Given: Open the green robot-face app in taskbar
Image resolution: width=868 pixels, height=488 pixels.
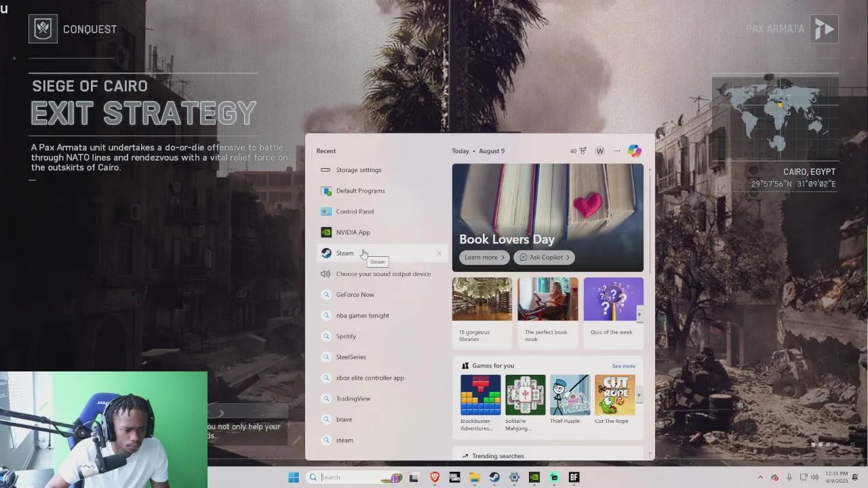Looking at the screenshot, I should (x=554, y=477).
